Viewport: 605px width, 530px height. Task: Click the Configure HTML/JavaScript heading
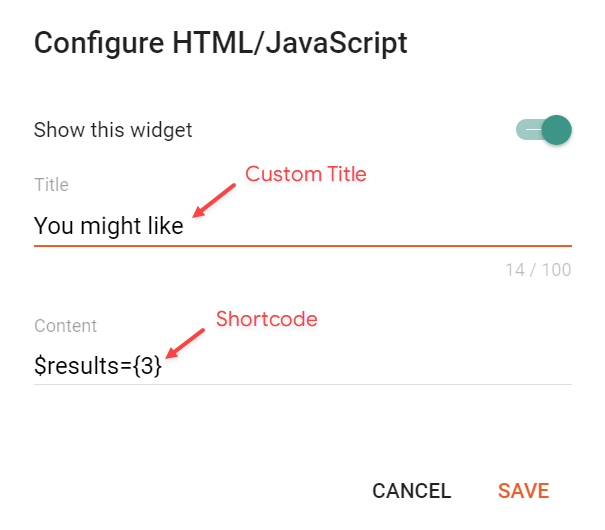tap(221, 43)
